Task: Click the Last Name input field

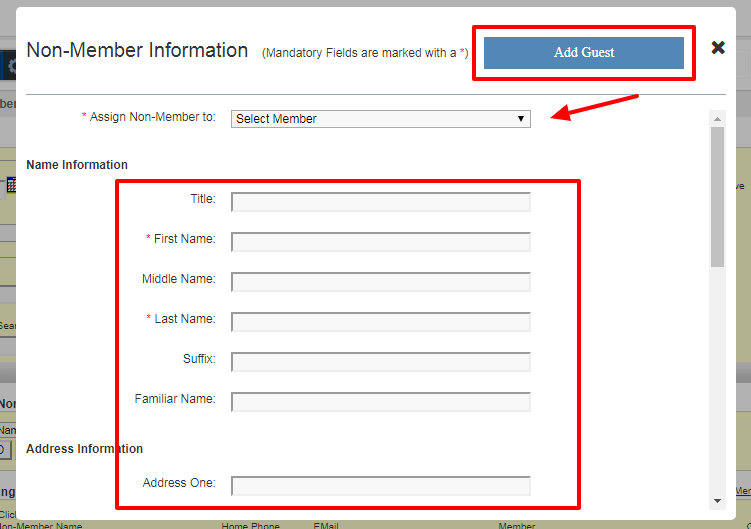Action: click(381, 322)
